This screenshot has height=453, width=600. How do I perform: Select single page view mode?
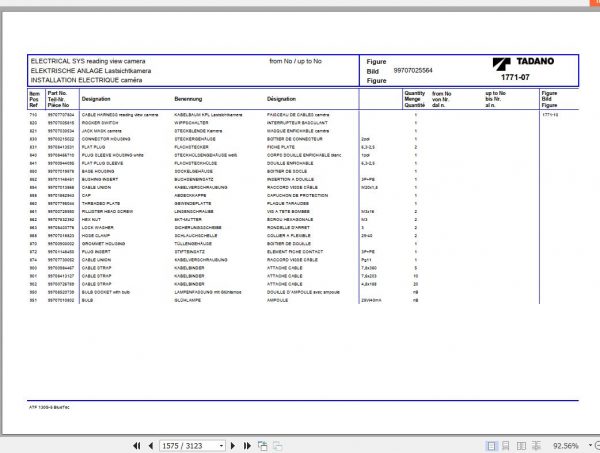click(491, 446)
